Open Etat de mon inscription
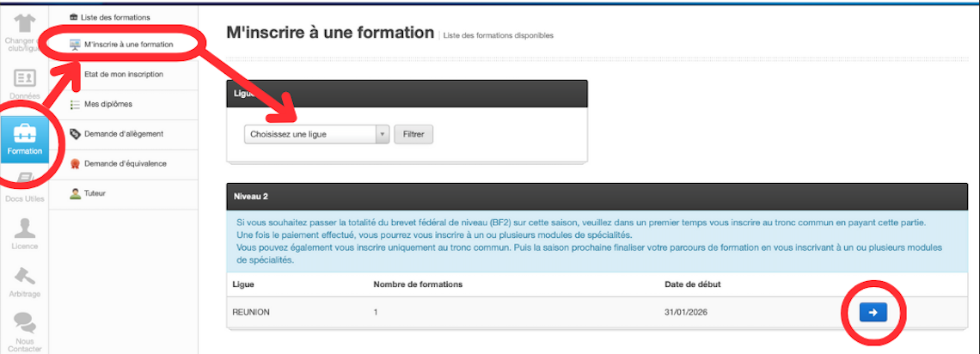980x354 pixels. 123,74
